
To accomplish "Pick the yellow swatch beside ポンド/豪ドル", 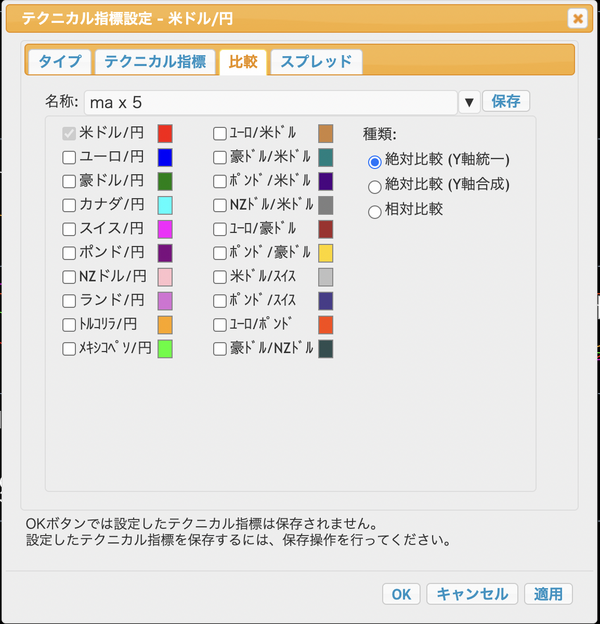I will click(325, 253).
